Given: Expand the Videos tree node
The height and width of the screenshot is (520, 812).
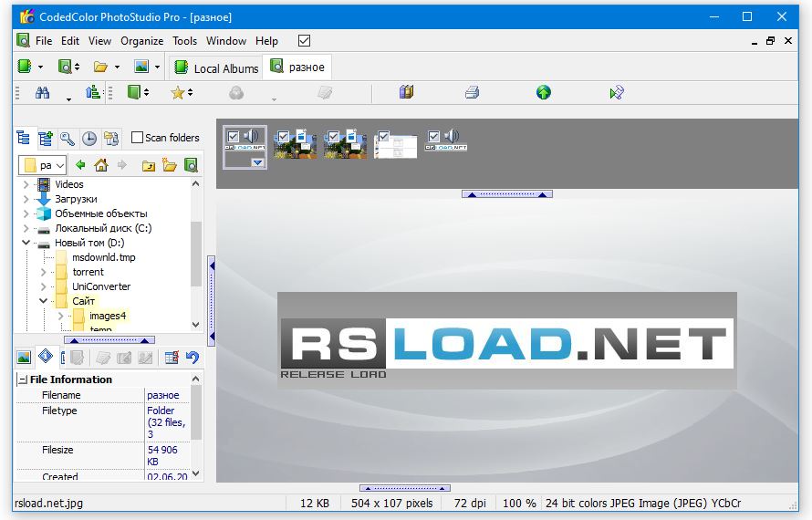Looking at the screenshot, I should [x=26, y=184].
